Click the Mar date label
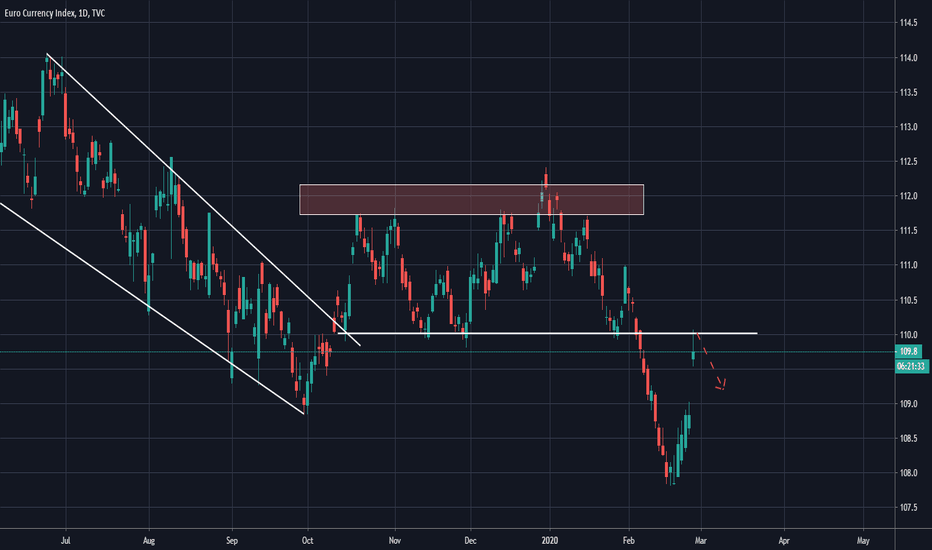 pos(701,540)
